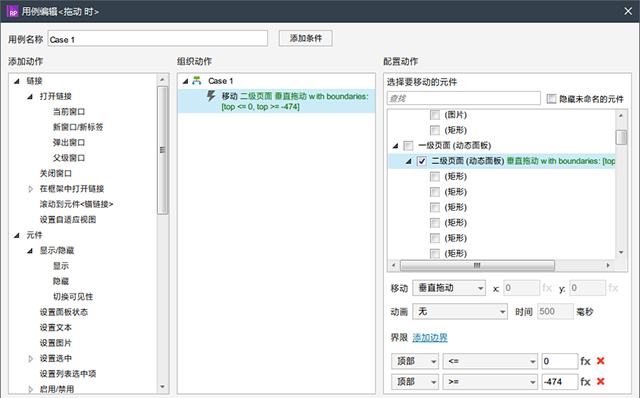Select the 设置图片 action

[56, 343]
